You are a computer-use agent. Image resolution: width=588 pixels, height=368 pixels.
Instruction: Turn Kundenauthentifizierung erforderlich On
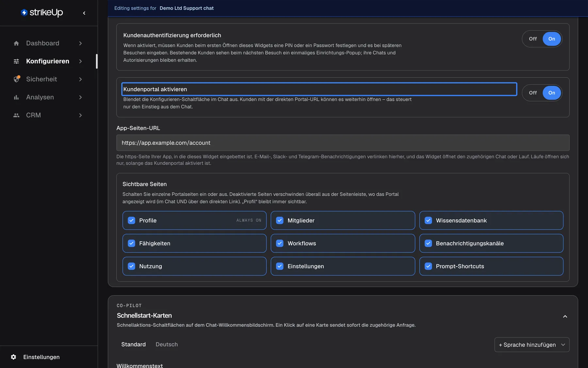point(552,39)
